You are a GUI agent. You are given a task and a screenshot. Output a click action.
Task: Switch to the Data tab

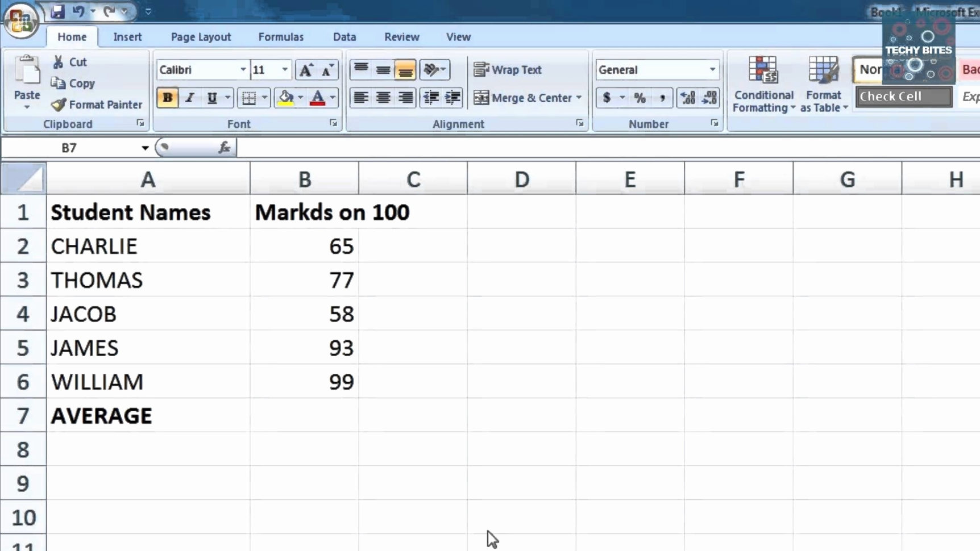344,36
